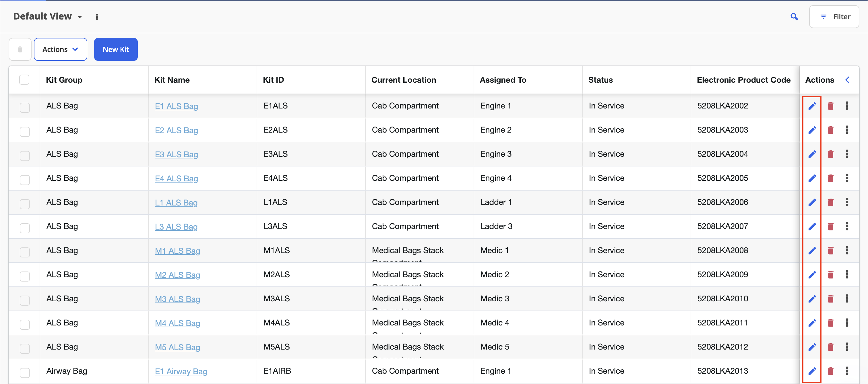Open view options kebab beside Default View
The image size is (868, 384).
97,17
